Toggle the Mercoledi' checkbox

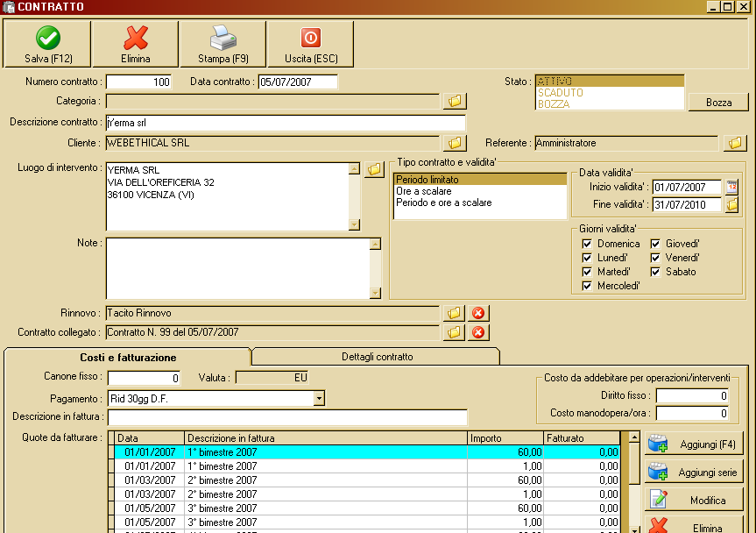(587, 286)
